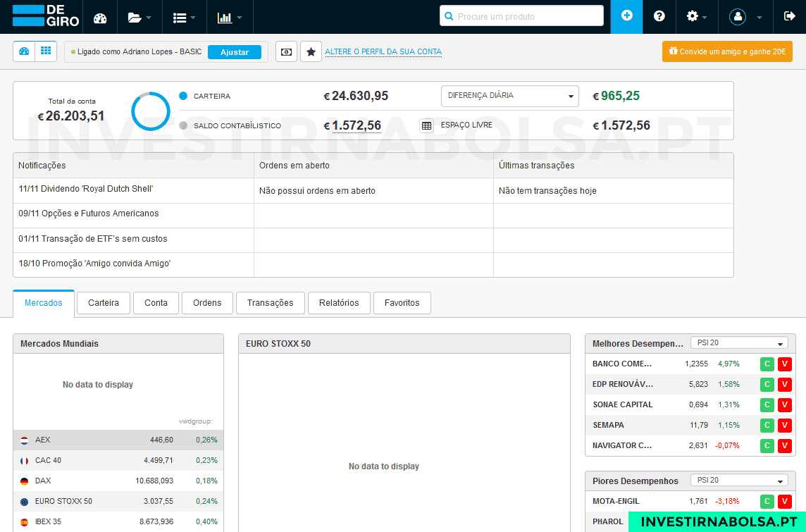Click red V sell button for SEMAPA
This screenshot has width=806, height=532.
tap(784, 426)
